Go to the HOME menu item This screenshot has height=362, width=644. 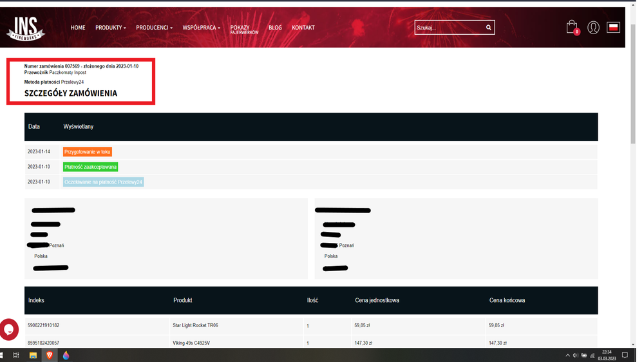tap(78, 28)
